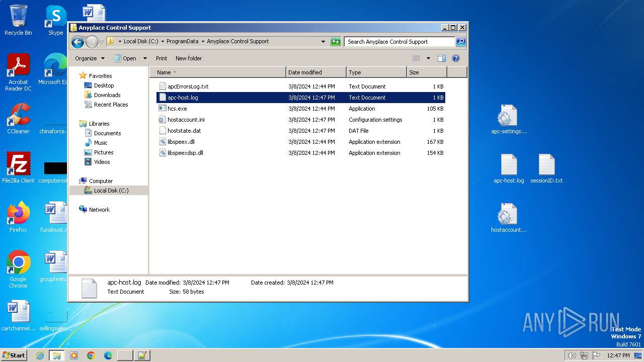
Task: Open the recent pages dropdown arrow
Action: (101, 42)
